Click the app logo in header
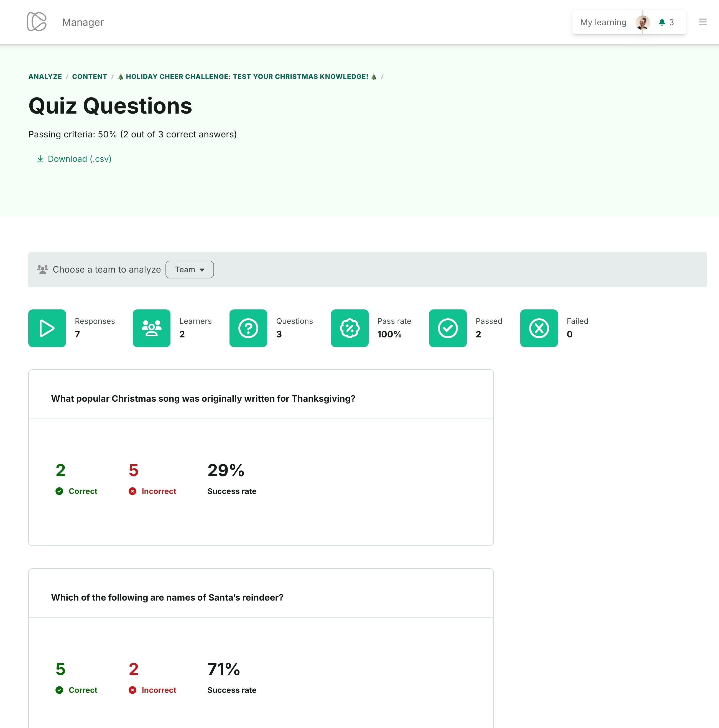Viewport: 719px width, 728px height. (37, 22)
